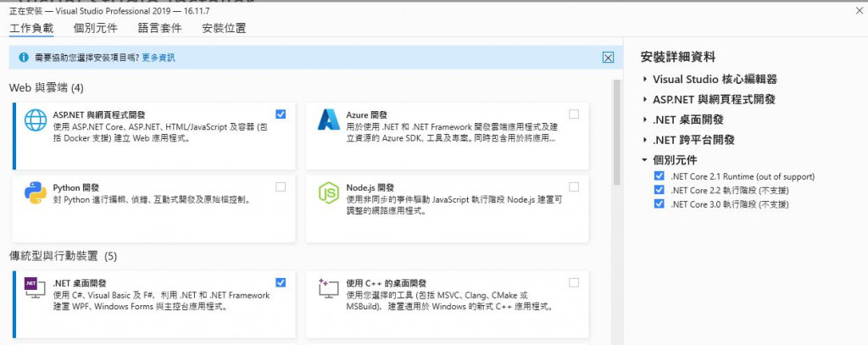Viewport: 868px width, 345px height.
Task: Open the 安裝位置 tab
Action: click(x=224, y=28)
